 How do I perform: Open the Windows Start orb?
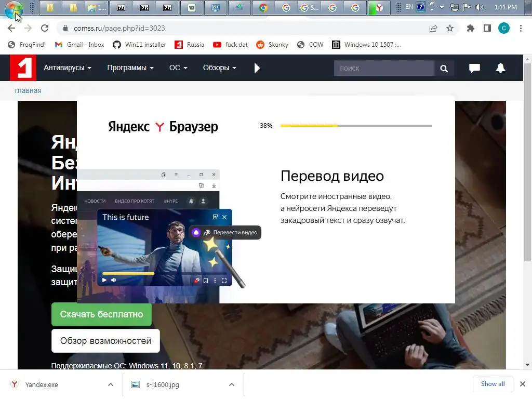pyautogui.click(x=14, y=9)
